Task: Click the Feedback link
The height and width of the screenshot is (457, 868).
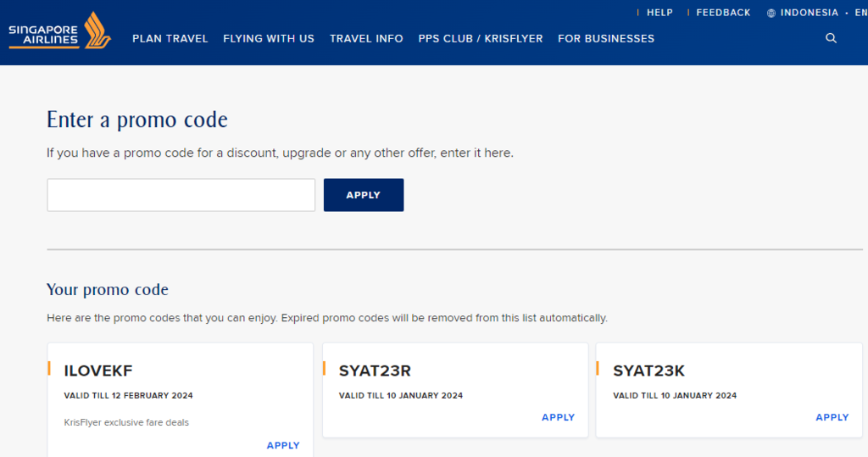Action: (723, 13)
